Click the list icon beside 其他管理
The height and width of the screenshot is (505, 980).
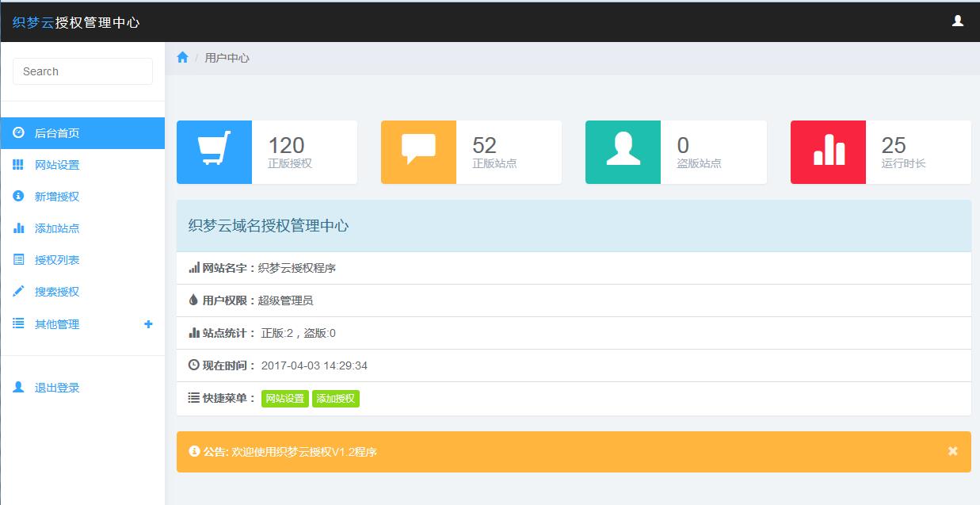18,323
